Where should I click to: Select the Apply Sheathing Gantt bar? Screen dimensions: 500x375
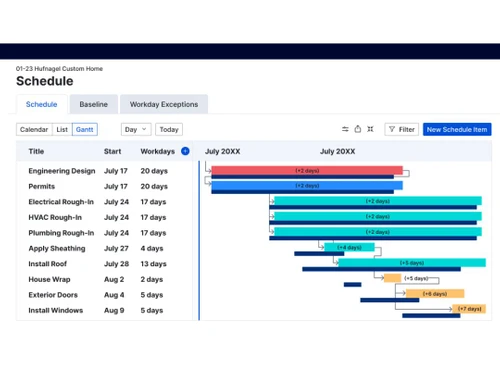click(x=349, y=247)
